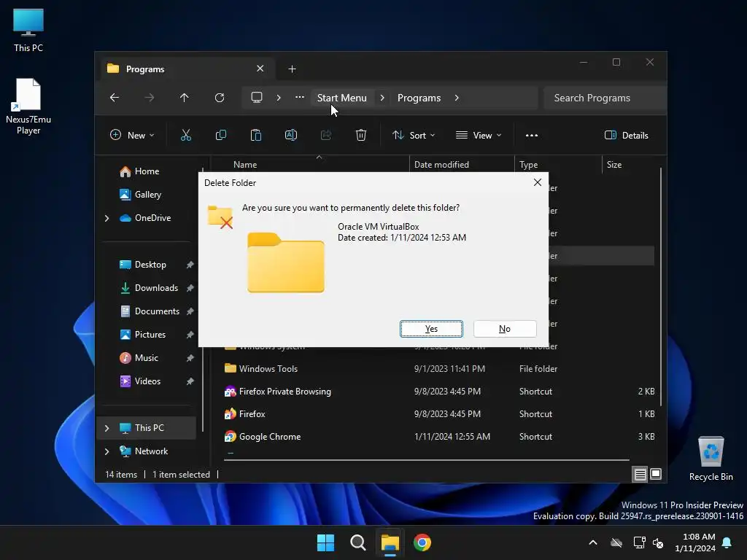Cancel deletion with the No button
This screenshot has height=560, width=747.
pos(505,329)
